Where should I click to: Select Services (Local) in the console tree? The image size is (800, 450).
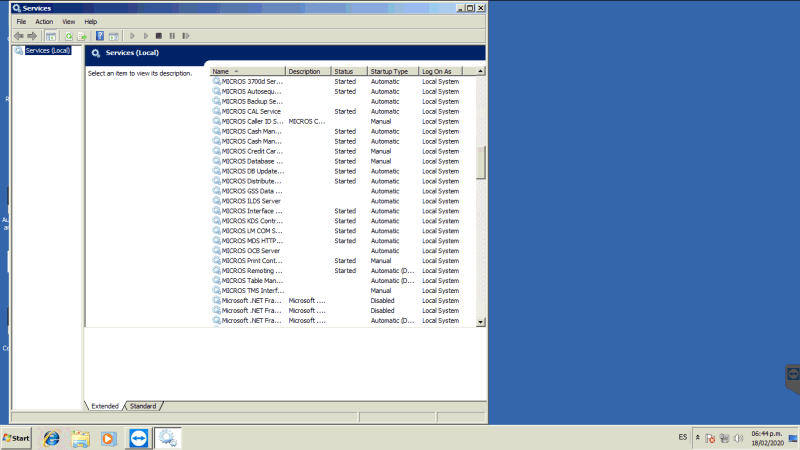point(48,51)
